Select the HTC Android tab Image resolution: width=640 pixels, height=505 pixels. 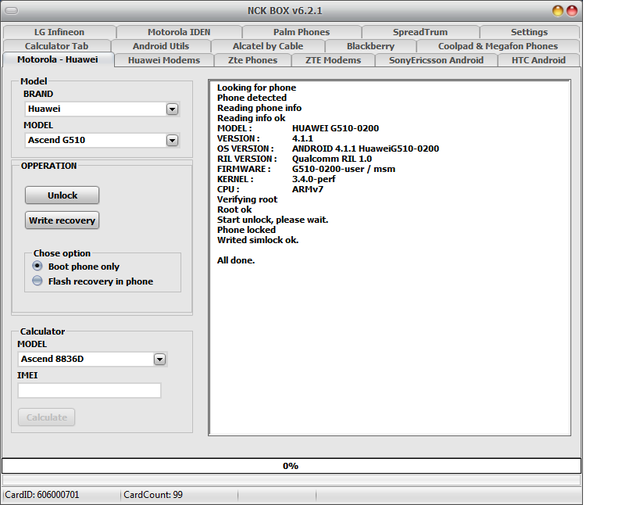pyautogui.click(x=538, y=60)
